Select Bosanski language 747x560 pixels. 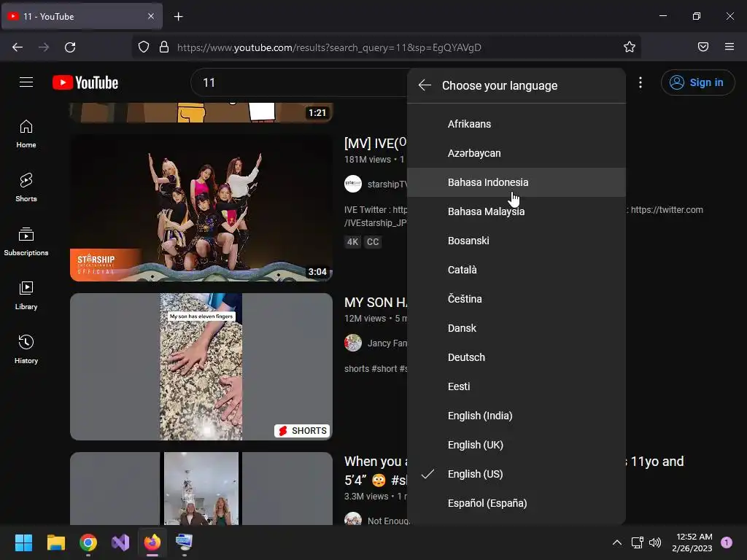tap(516, 241)
